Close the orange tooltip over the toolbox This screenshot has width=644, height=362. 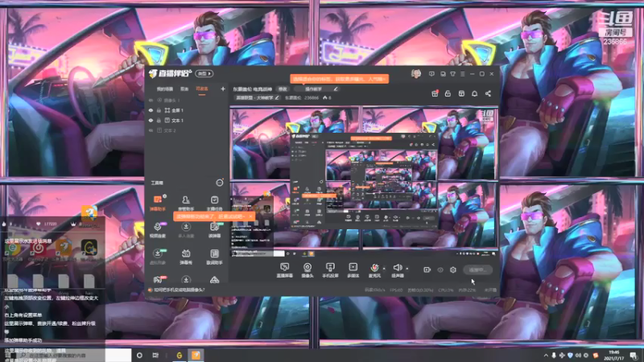pos(250,216)
